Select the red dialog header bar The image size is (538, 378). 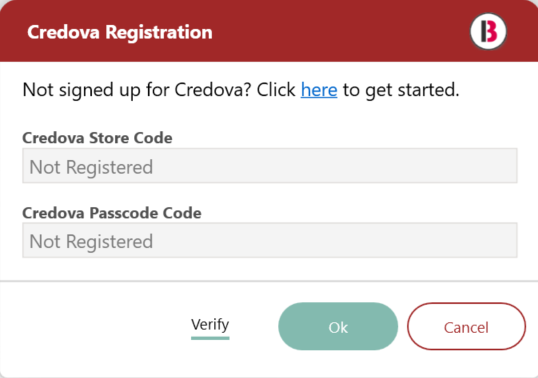point(269,31)
